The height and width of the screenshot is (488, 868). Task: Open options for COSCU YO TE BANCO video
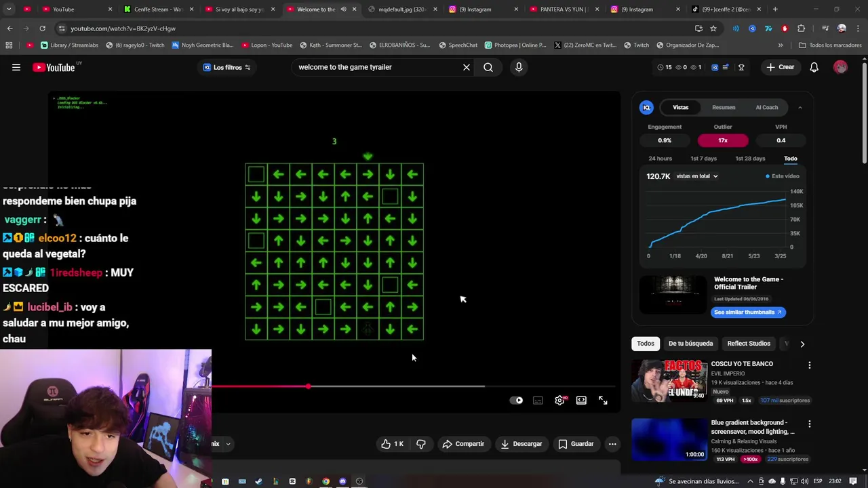click(810, 365)
